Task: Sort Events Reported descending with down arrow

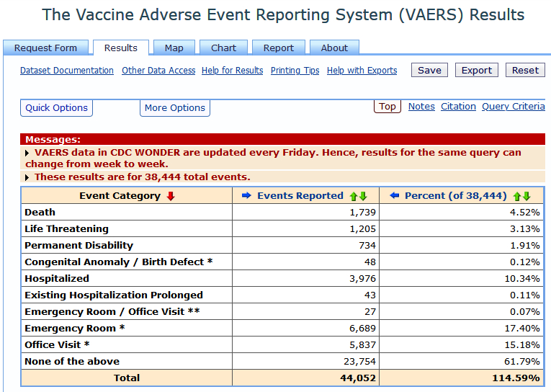Action: point(364,196)
